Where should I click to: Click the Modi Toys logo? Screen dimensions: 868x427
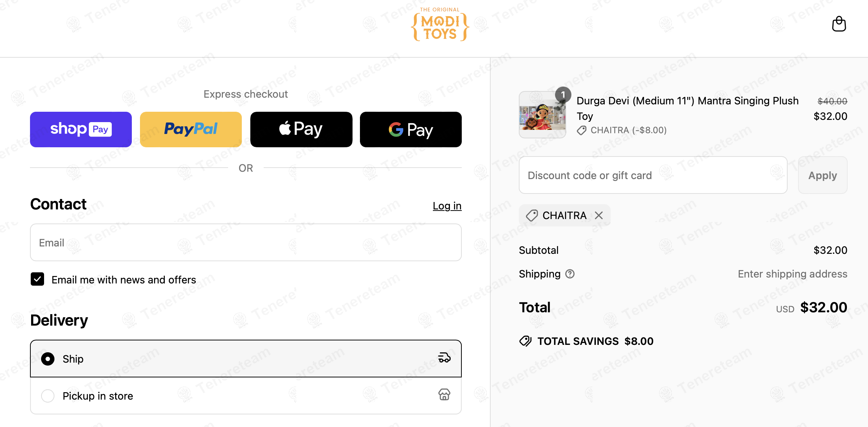(440, 25)
